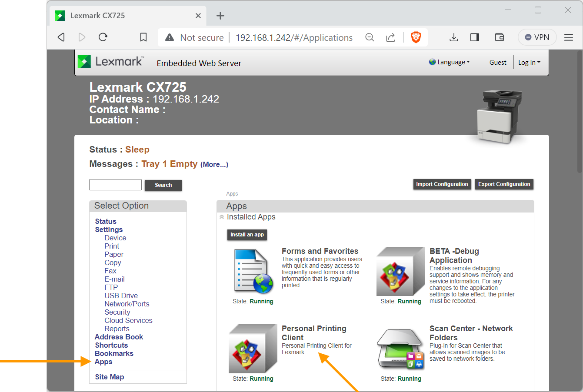Open Paper settings
Viewport: 583px width, 392px height.
[x=114, y=255]
